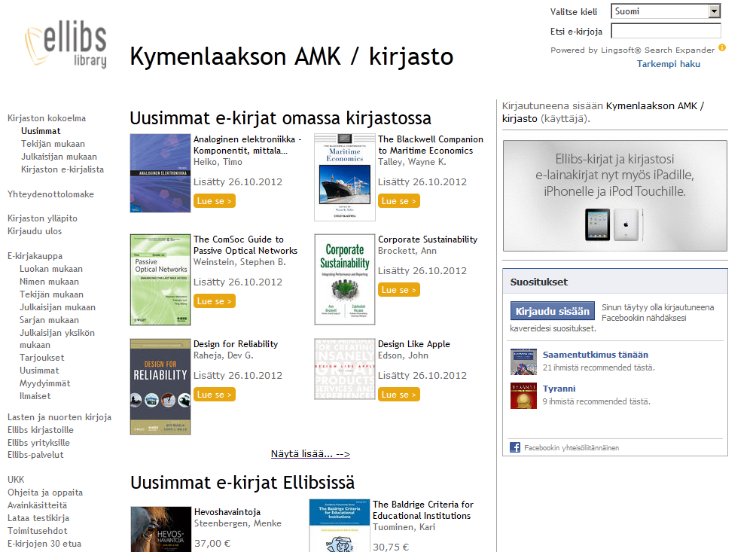This screenshot has width=756, height=552.
Task: Open Ohjeita ja oppaita
Action: (45, 493)
